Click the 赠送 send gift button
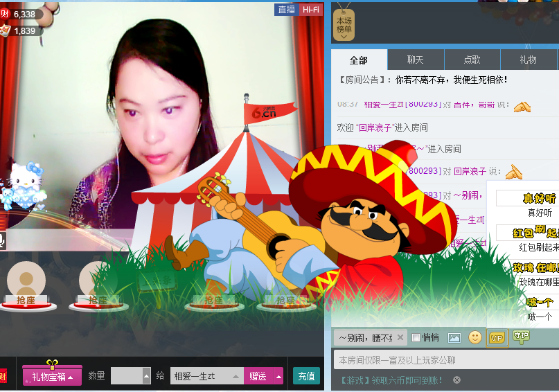559x392 pixels. coord(258,376)
